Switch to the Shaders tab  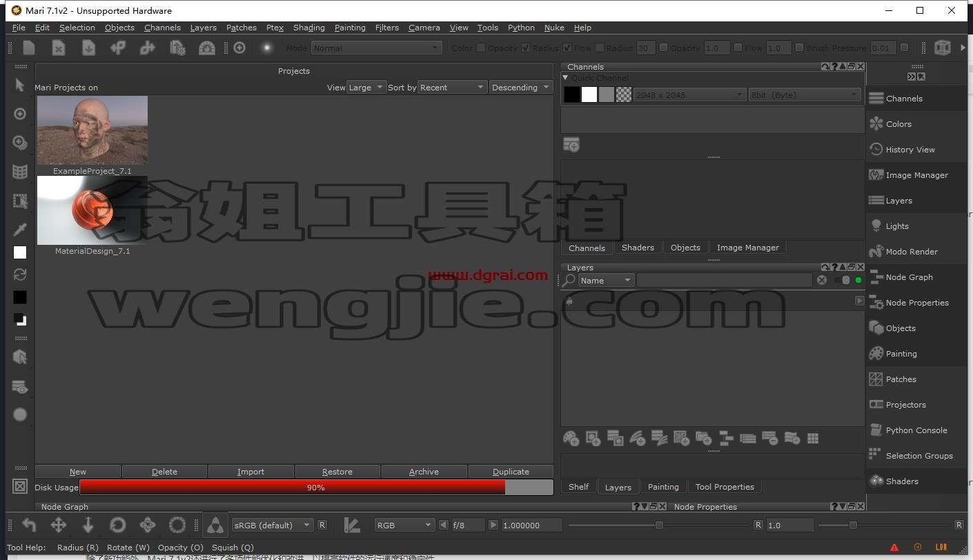click(638, 248)
